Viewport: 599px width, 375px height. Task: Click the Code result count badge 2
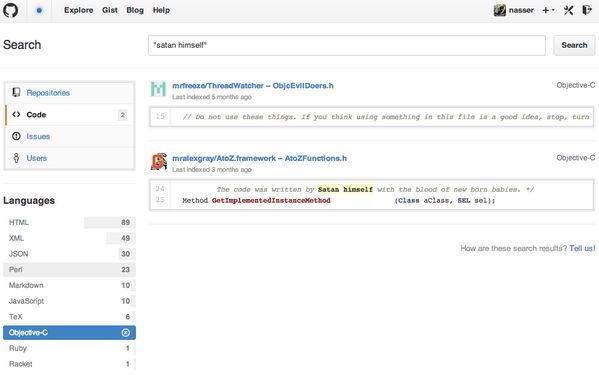point(123,115)
